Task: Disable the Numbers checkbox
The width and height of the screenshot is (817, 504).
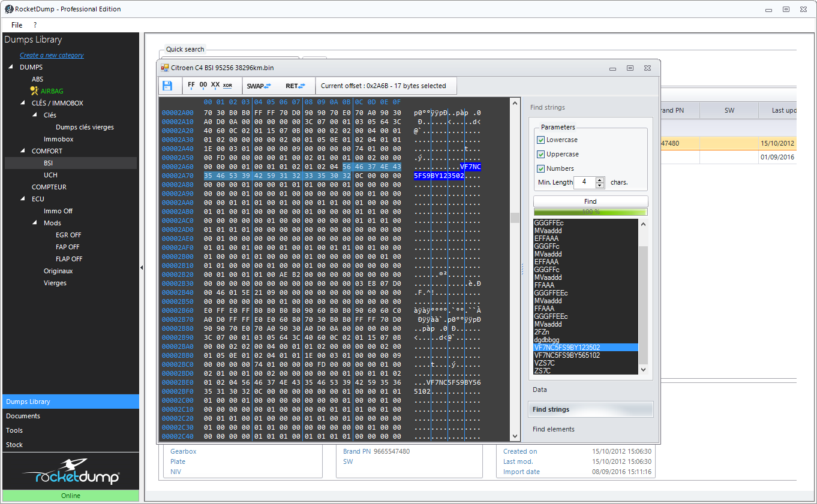Action: point(541,168)
